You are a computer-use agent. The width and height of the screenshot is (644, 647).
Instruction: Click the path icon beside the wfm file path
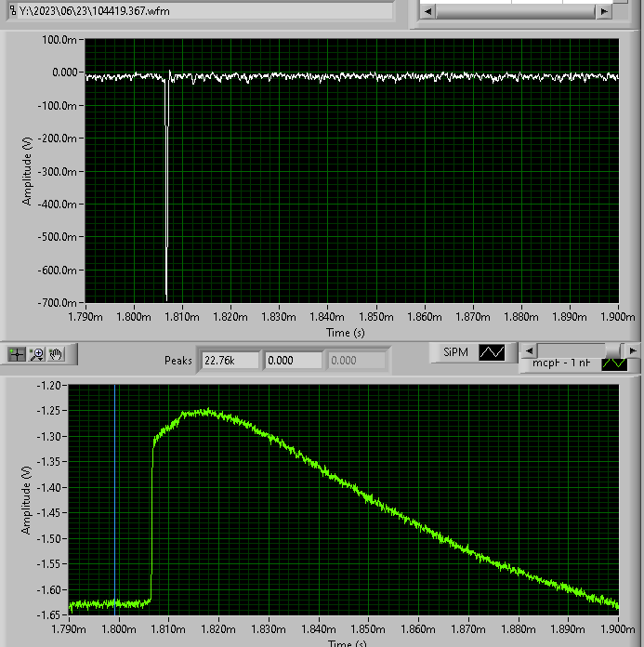(x=13, y=10)
